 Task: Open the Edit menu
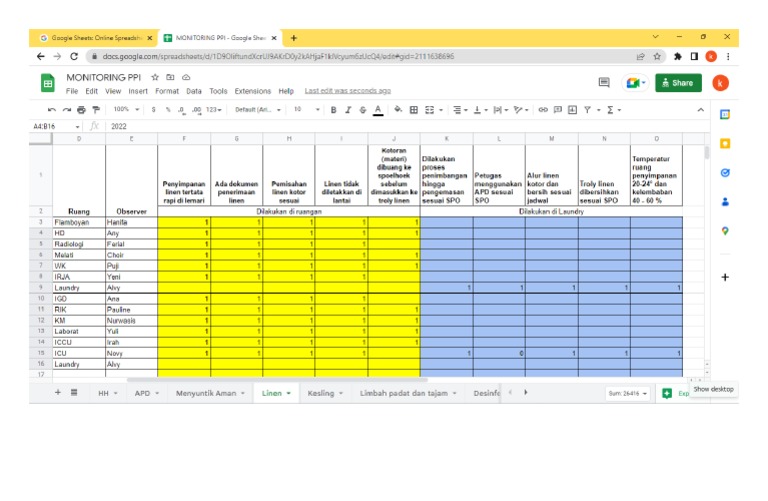pos(92,91)
